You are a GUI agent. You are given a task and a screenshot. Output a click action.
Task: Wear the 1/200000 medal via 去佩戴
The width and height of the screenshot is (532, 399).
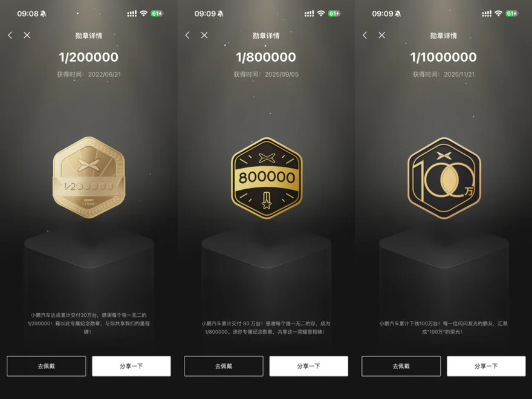[47, 366]
